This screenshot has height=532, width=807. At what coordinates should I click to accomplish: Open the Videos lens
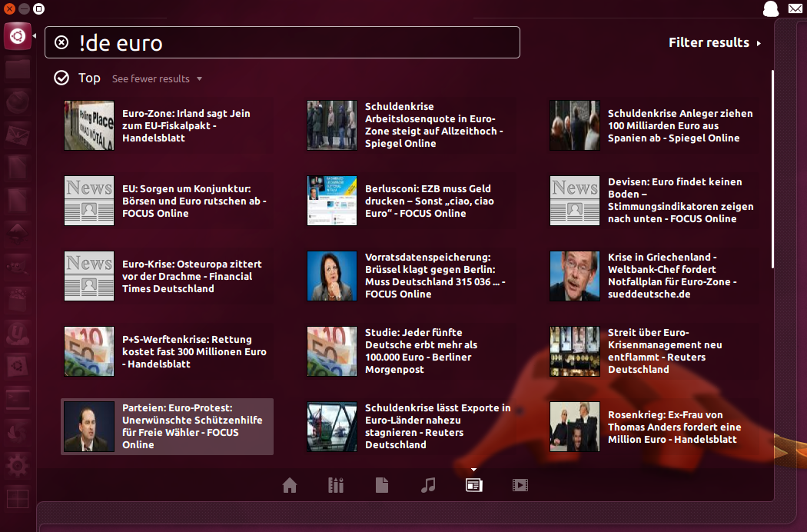click(x=520, y=485)
